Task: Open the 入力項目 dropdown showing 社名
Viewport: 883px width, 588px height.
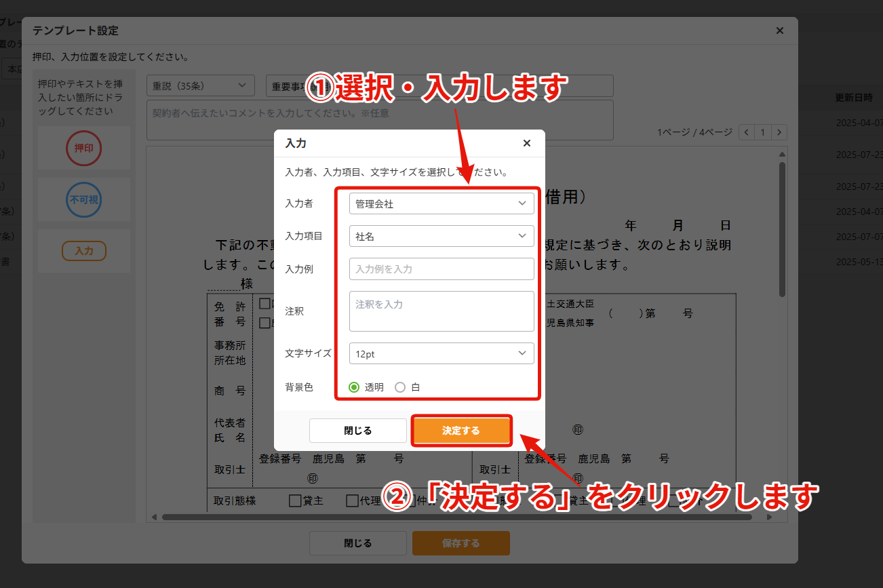Action: pyautogui.click(x=441, y=236)
